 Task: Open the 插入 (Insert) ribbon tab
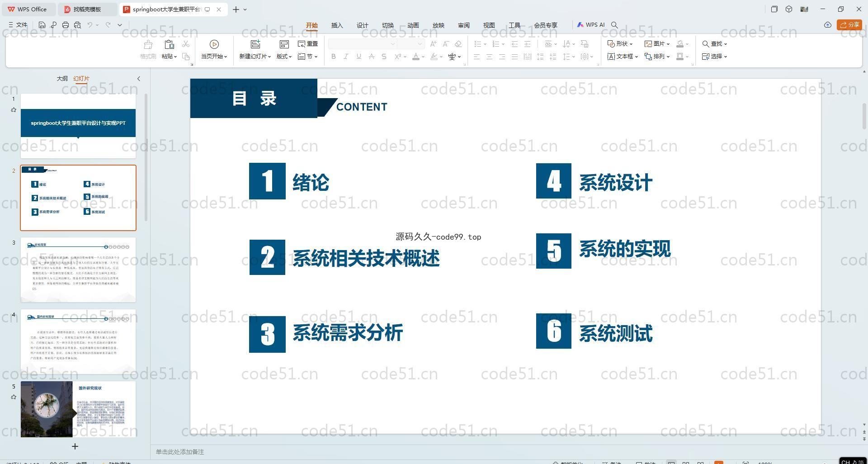[x=337, y=25]
